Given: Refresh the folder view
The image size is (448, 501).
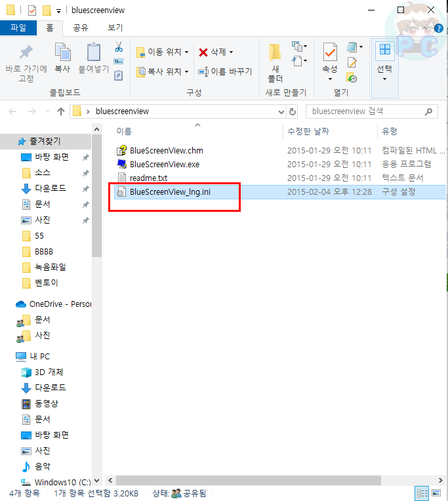Looking at the screenshot, I should click(293, 112).
